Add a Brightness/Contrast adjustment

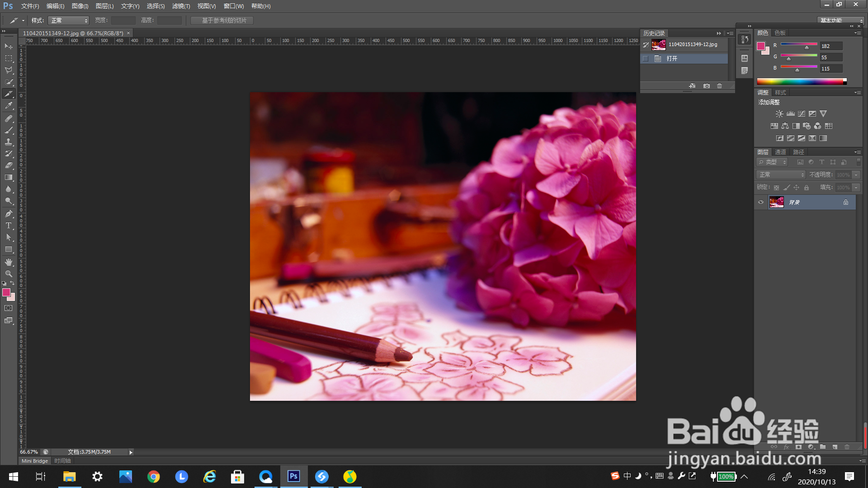779,114
